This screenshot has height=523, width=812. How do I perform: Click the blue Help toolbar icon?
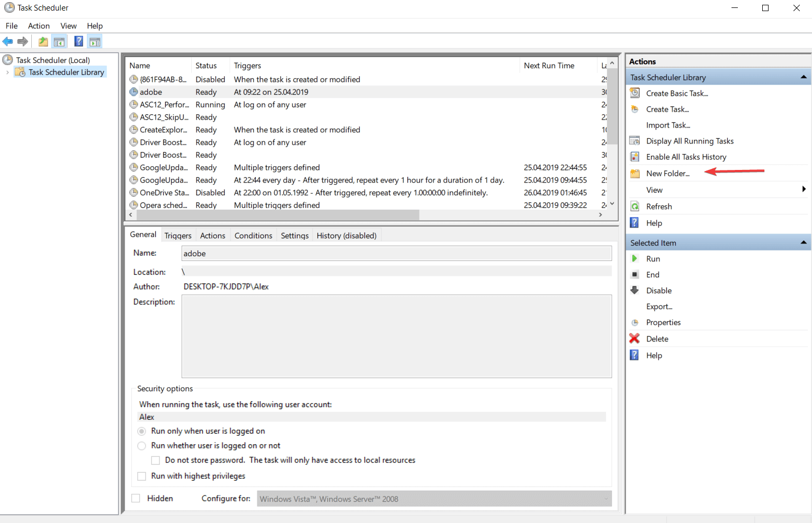tap(78, 41)
